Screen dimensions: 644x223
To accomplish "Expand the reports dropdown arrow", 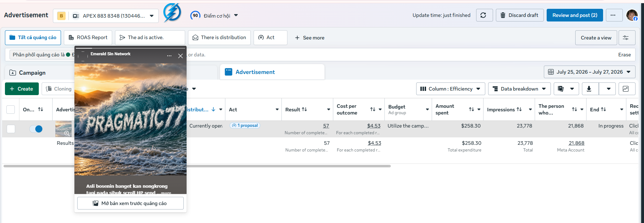I will click(x=572, y=89).
